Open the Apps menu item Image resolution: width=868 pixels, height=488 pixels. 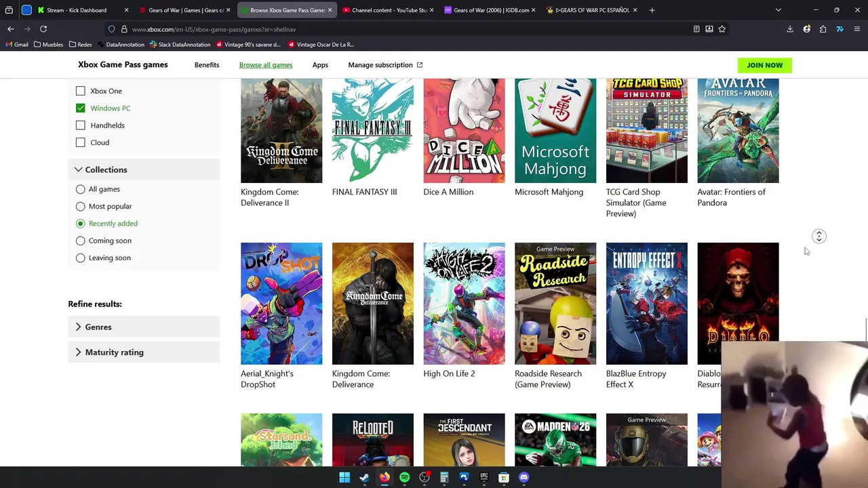click(320, 65)
